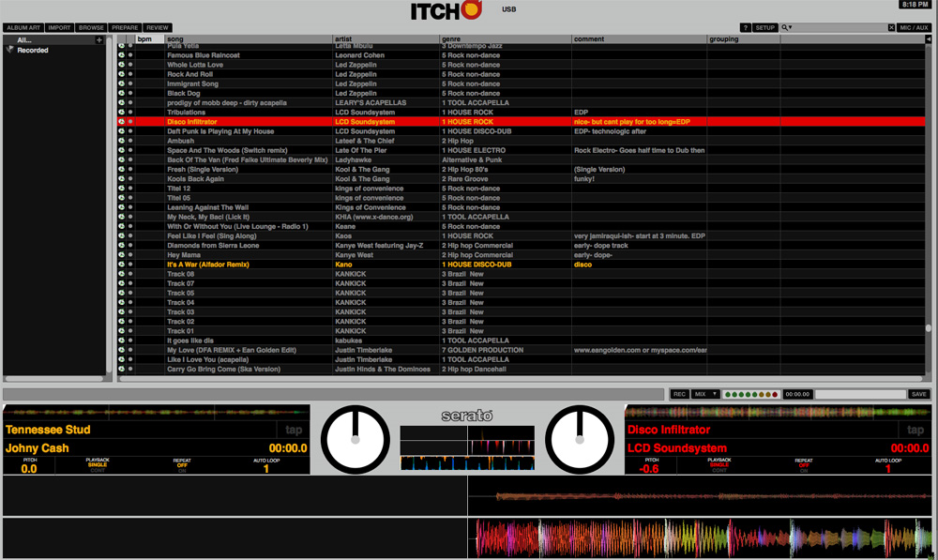Click the status dot beside Fresh (Single Version)
The image size is (938, 560).
pos(130,170)
